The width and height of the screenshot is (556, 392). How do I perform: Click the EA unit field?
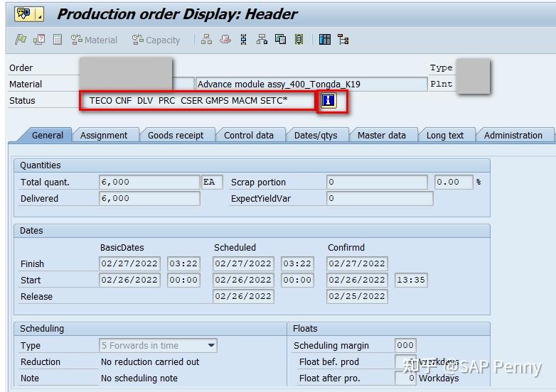click(212, 182)
